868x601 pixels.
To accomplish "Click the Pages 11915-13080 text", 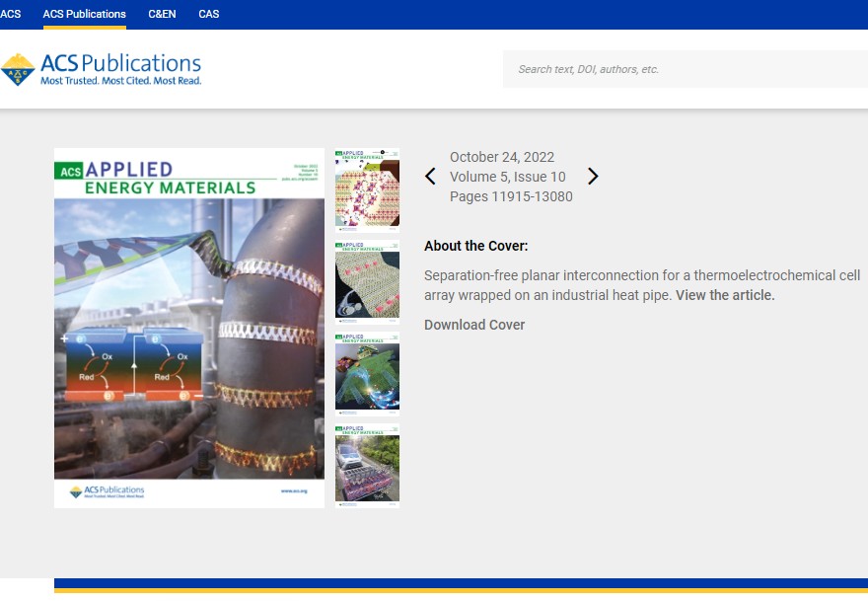I will tap(511, 196).
